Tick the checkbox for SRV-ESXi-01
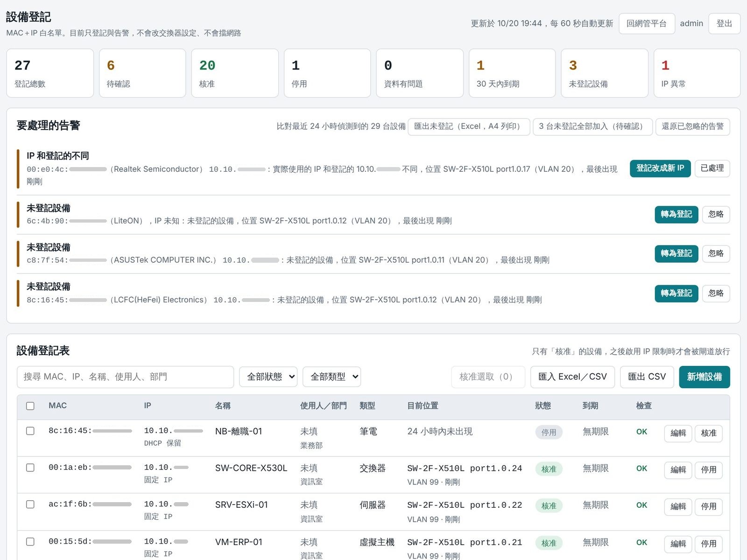 click(30, 504)
